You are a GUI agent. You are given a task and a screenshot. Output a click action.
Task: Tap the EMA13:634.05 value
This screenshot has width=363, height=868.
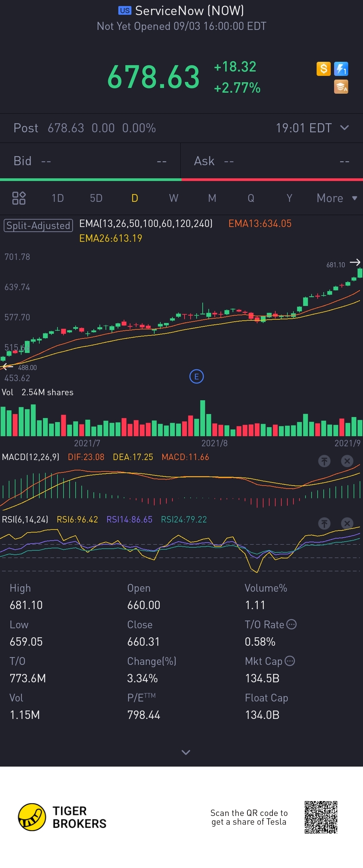pos(260,223)
